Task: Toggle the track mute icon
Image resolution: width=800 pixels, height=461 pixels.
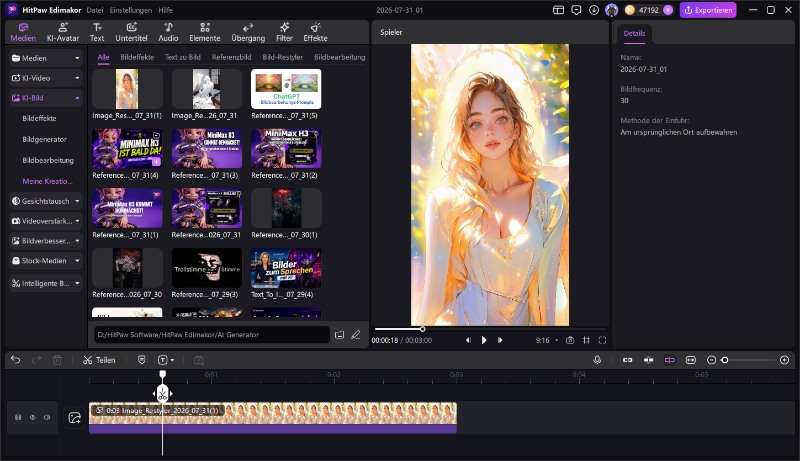Action: coord(47,417)
